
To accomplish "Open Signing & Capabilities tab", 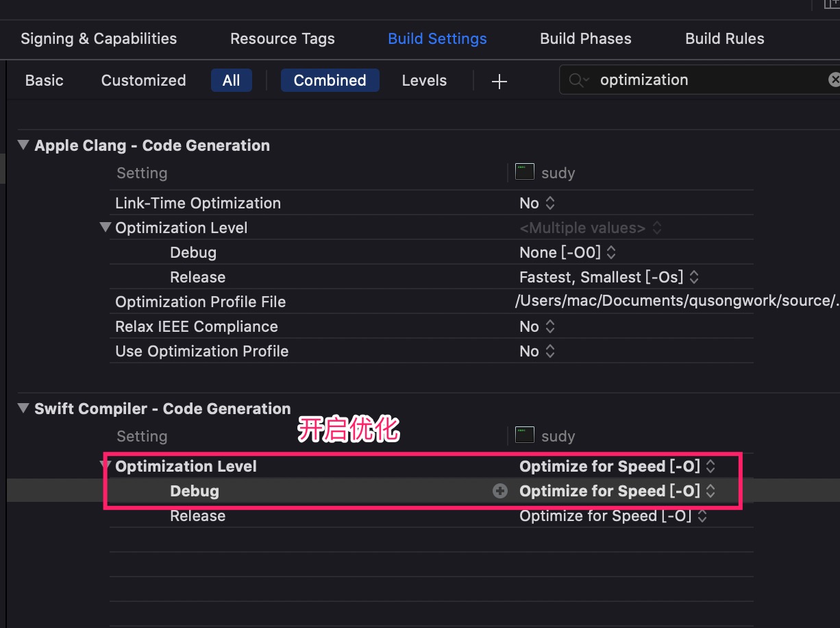I will [x=99, y=38].
